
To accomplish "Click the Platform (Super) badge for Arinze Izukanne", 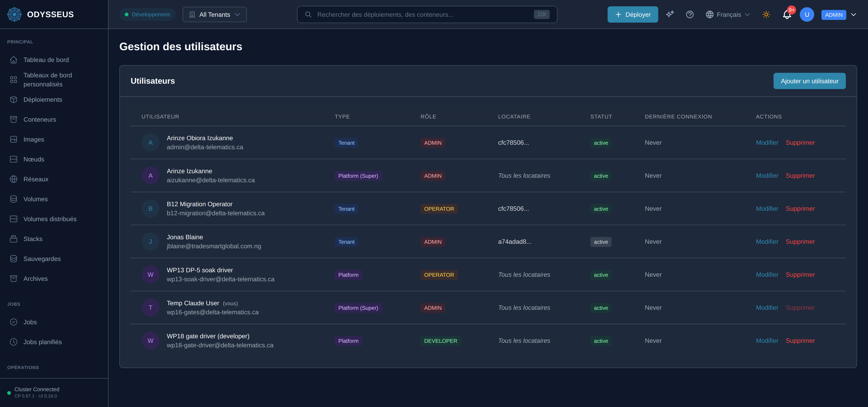I will click(x=358, y=176).
